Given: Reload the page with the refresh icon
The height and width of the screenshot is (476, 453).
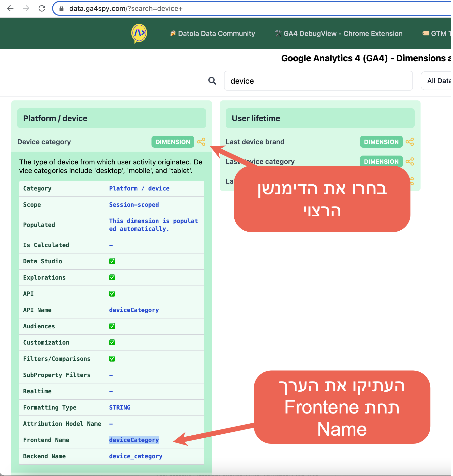Looking at the screenshot, I should pyautogui.click(x=42, y=8).
